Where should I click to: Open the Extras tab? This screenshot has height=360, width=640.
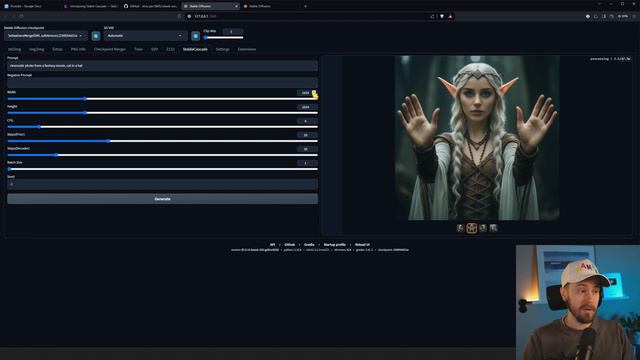pyautogui.click(x=57, y=49)
